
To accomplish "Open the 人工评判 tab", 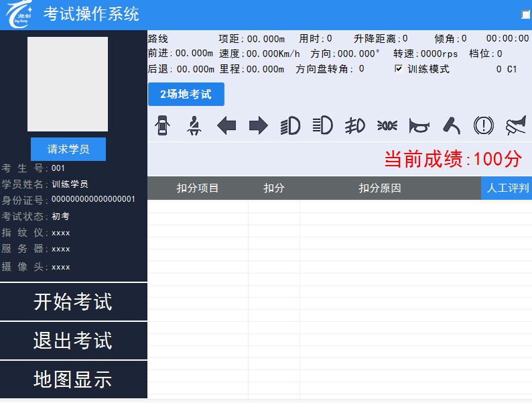I will click(506, 188).
